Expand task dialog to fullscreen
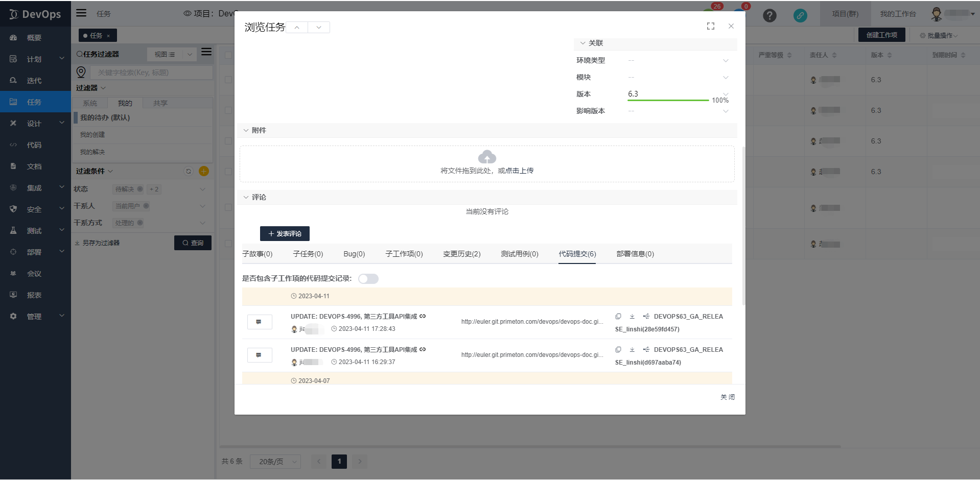 711,26
